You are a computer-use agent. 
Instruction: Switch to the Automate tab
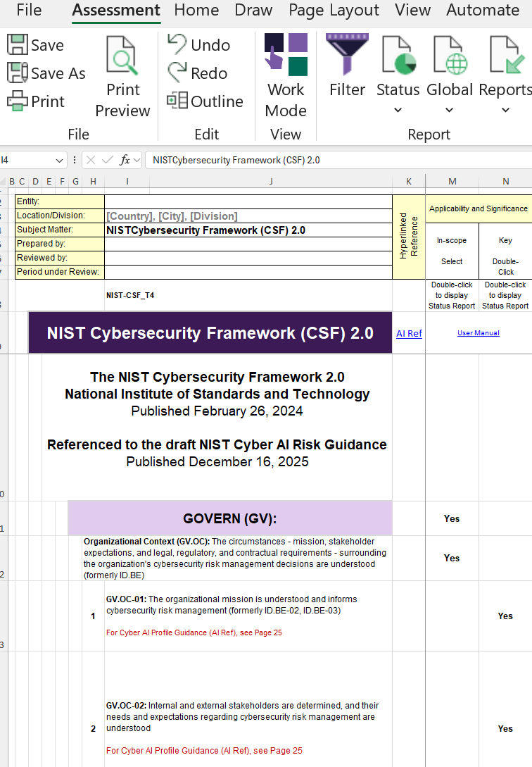tap(482, 11)
